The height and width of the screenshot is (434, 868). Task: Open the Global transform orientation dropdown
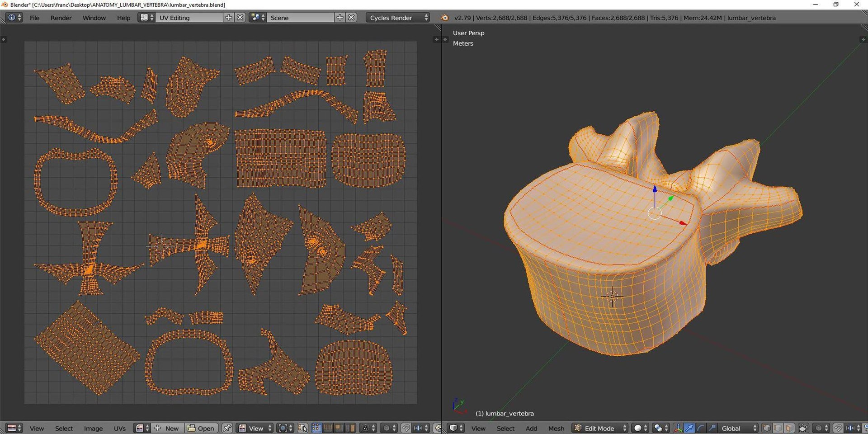(738, 428)
